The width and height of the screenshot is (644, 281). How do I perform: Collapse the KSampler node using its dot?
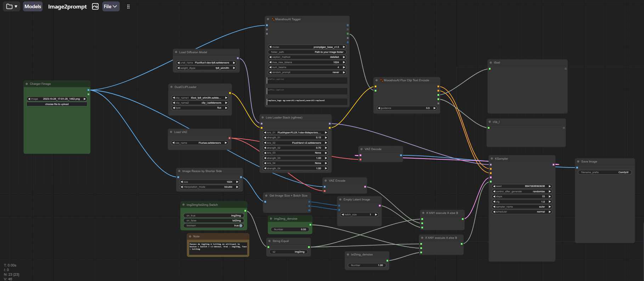click(492, 159)
